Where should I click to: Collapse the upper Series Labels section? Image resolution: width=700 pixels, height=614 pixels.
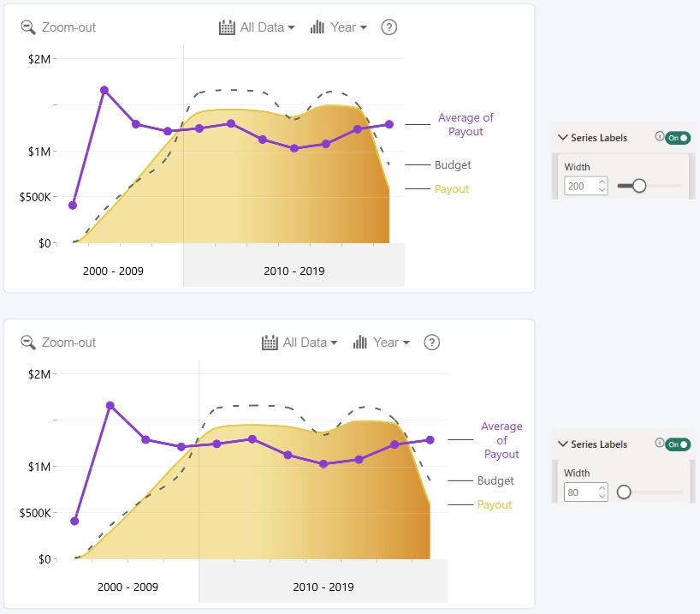click(x=563, y=137)
